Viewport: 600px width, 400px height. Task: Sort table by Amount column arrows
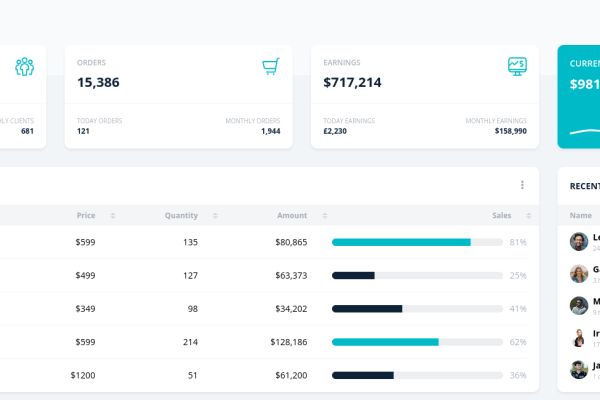pyautogui.click(x=325, y=216)
